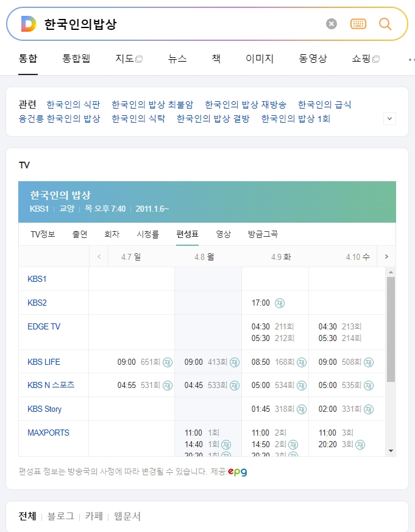Image resolution: width=415 pixels, height=532 pixels.
Task: Clear the search box text
Action: 332,24
